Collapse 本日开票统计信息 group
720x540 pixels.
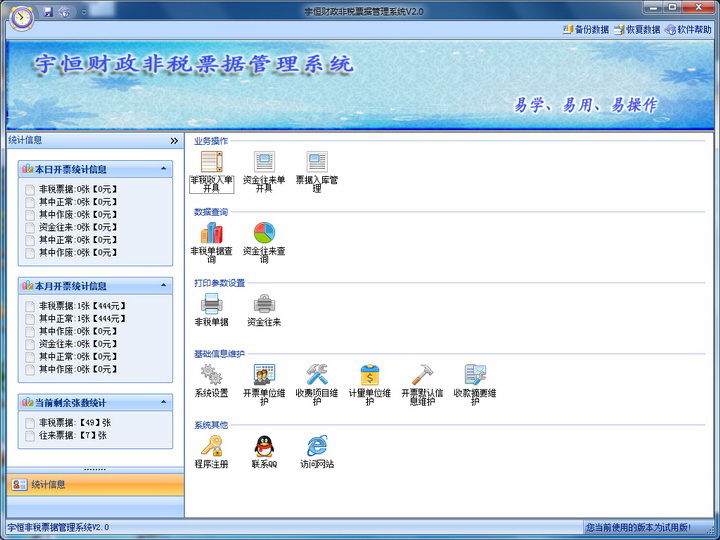163,169
